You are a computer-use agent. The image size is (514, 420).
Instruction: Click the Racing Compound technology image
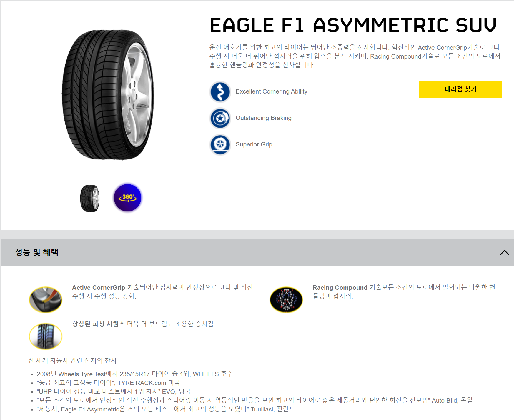pyautogui.click(x=286, y=299)
